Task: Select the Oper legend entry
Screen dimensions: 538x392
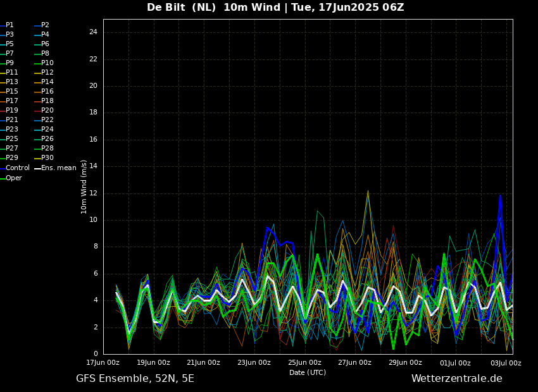Action: pos(13,178)
